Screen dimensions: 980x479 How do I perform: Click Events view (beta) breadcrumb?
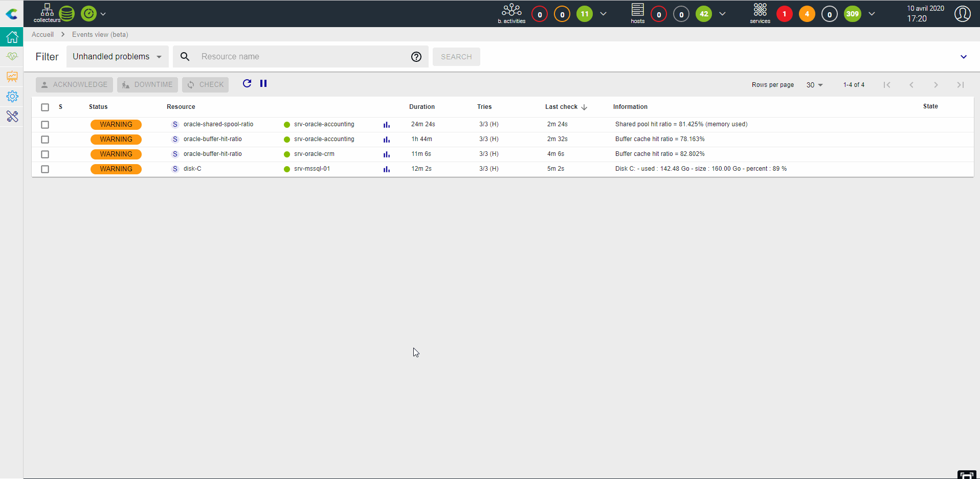tap(100, 35)
